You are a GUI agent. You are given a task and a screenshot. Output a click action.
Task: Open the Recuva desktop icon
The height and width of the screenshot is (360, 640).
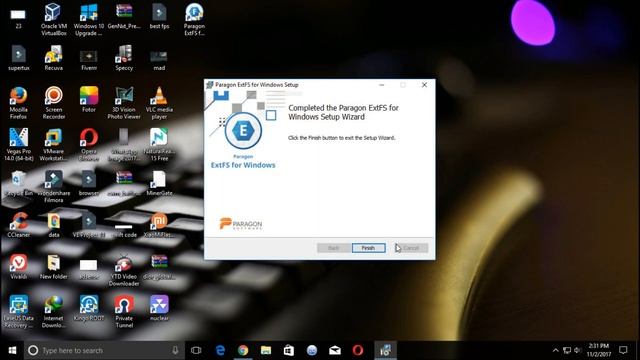[53, 58]
